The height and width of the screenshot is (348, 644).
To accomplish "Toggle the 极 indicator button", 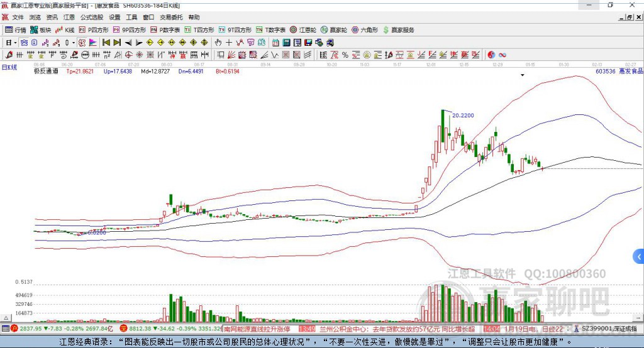I will 82,43.
